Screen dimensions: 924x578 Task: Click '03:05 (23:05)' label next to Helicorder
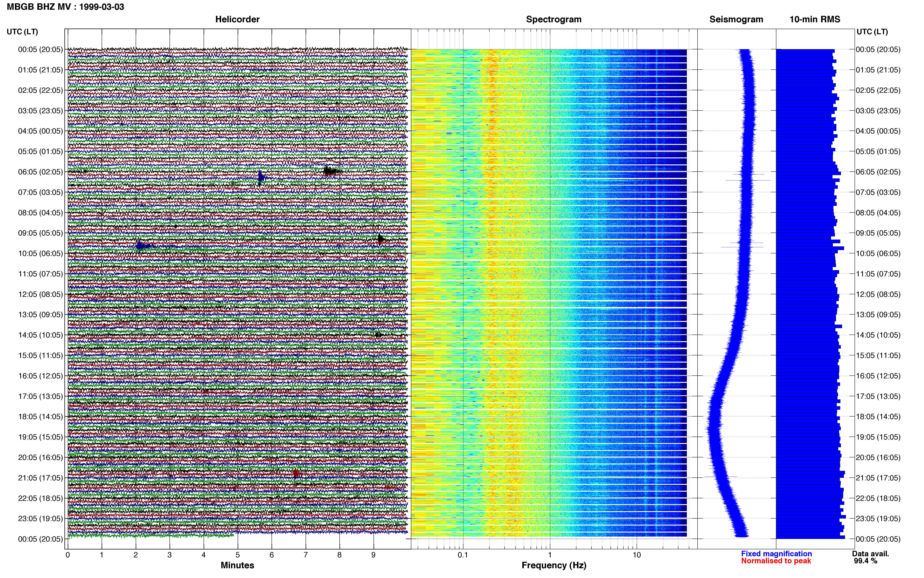[x=41, y=111]
